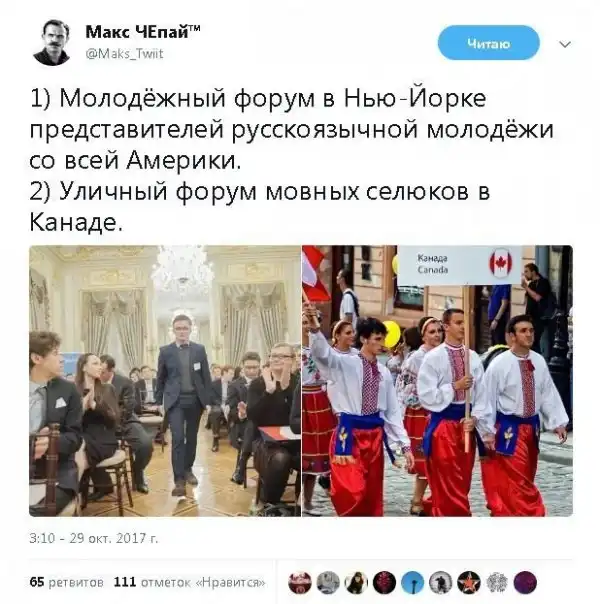Click the first liker avatar
600x604 pixels.
click(300, 582)
